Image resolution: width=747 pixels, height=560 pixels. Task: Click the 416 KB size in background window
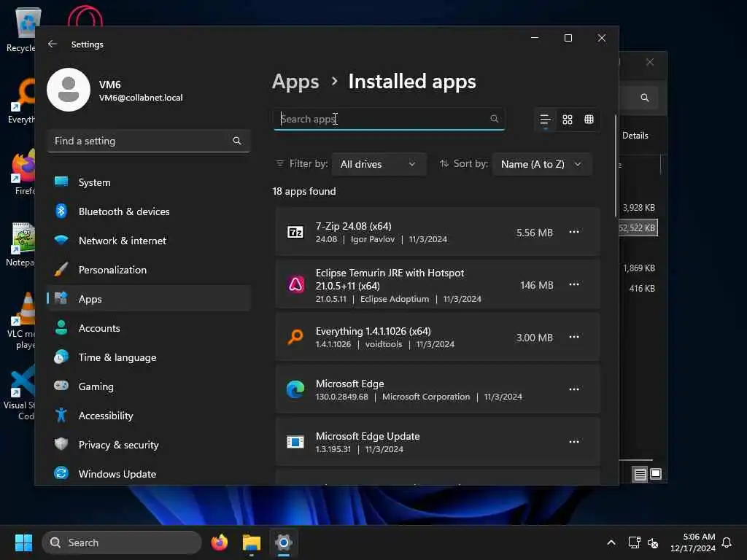642,288
